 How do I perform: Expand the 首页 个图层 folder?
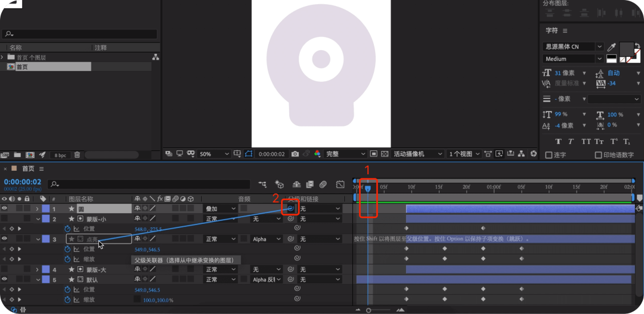click(3, 57)
